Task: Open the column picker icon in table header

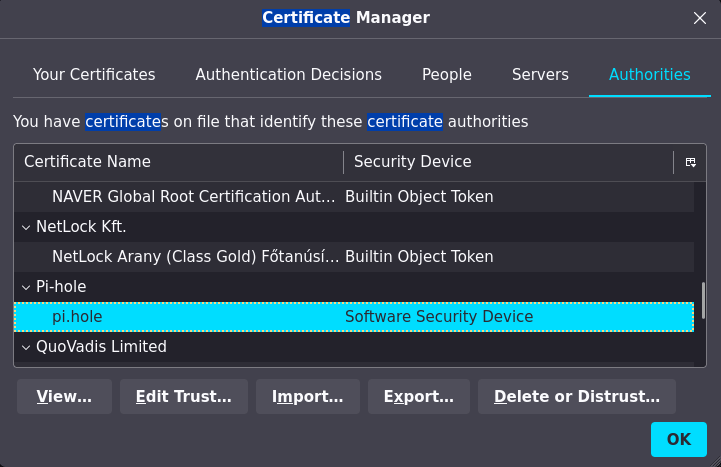Action: click(x=690, y=162)
